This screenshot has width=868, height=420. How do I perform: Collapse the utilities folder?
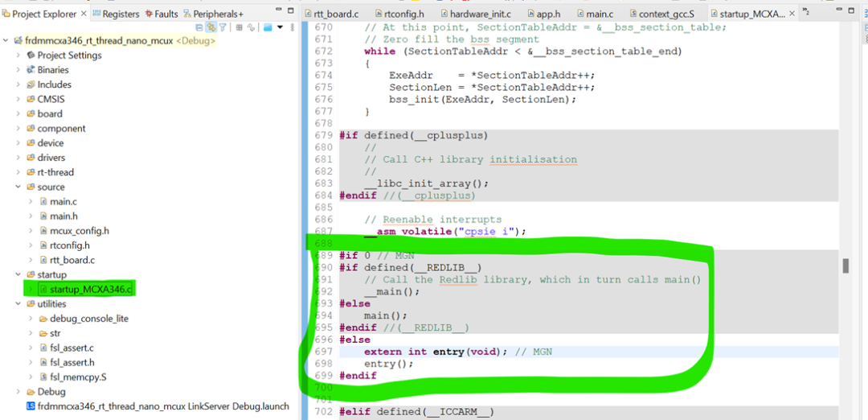18,303
